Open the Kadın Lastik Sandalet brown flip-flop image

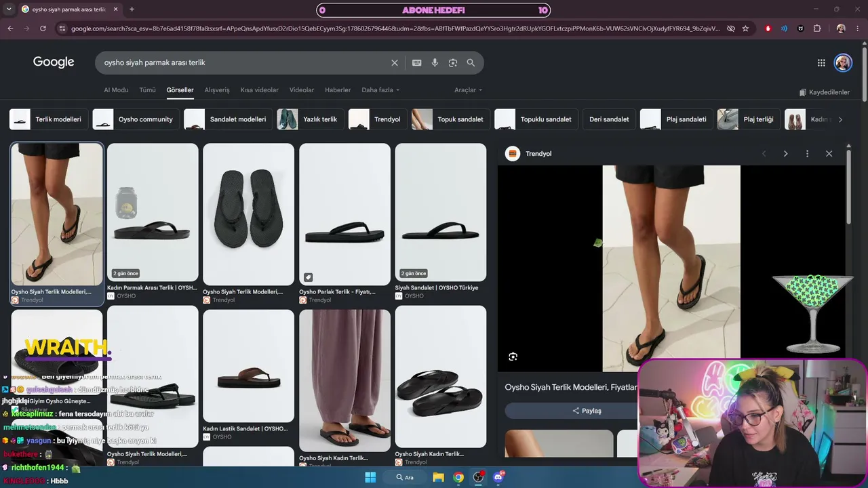pyautogui.click(x=248, y=365)
